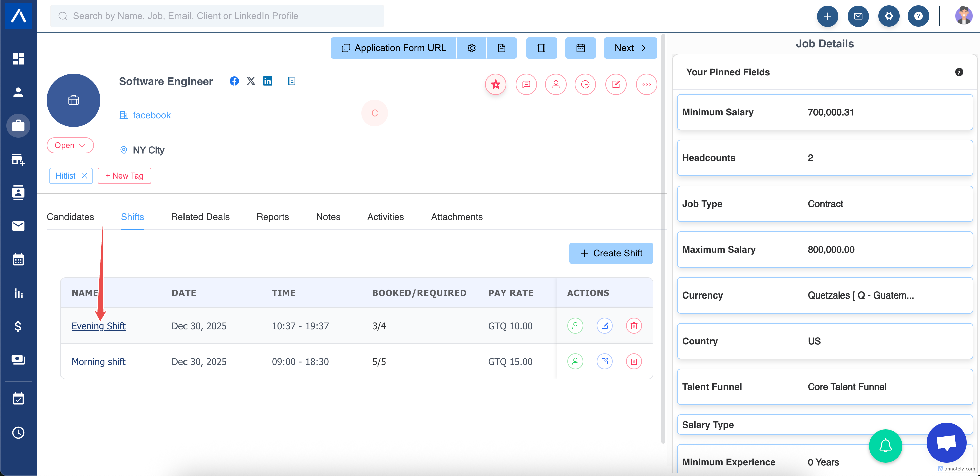Open the LinkedIn share icon next to the job title
The width and height of the screenshot is (980, 476).
pyautogui.click(x=267, y=81)
